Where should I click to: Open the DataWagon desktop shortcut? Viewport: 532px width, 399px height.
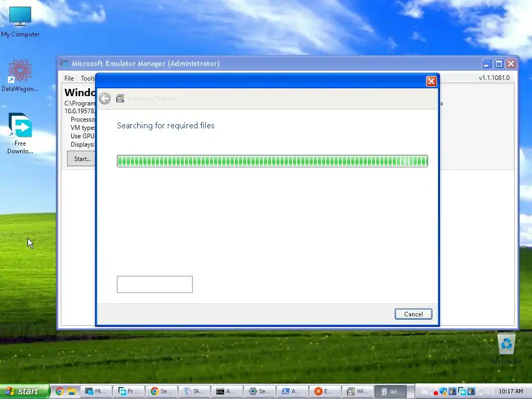pyautogui.click(x=20, y=75)
